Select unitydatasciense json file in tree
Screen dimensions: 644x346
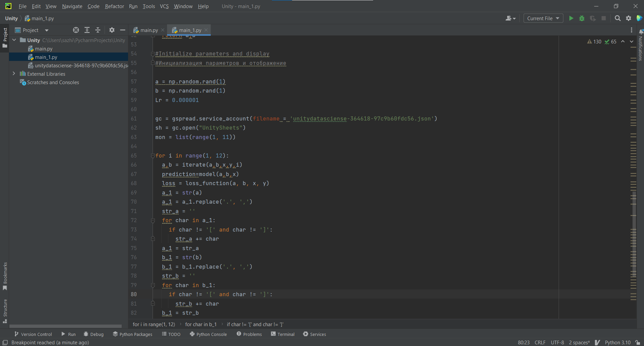[78, 66]
